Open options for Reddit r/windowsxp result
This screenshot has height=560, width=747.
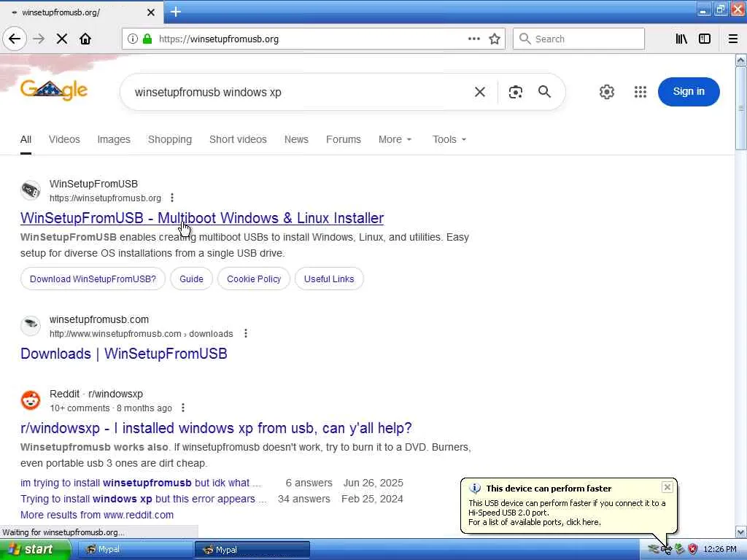point(183,408)
